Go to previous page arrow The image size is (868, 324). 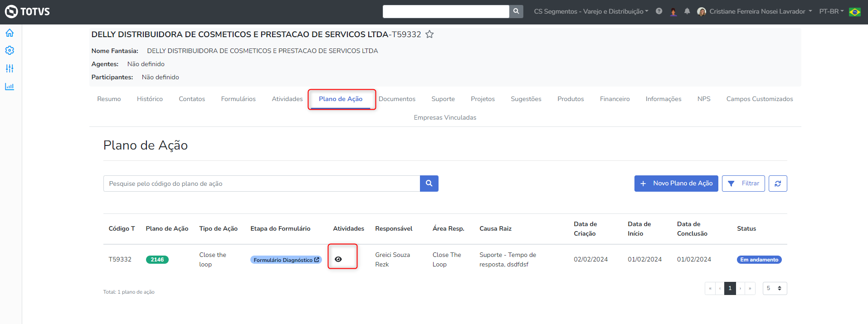point(720,288)
